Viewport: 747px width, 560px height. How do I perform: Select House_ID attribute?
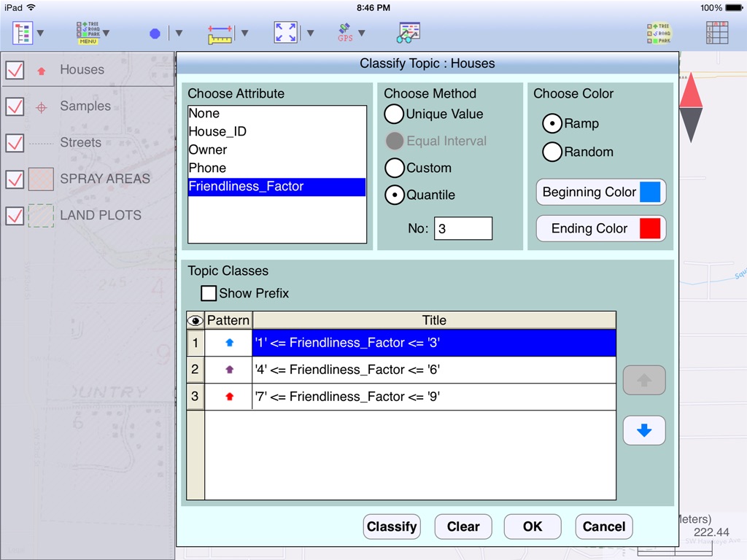click(276, 131)
